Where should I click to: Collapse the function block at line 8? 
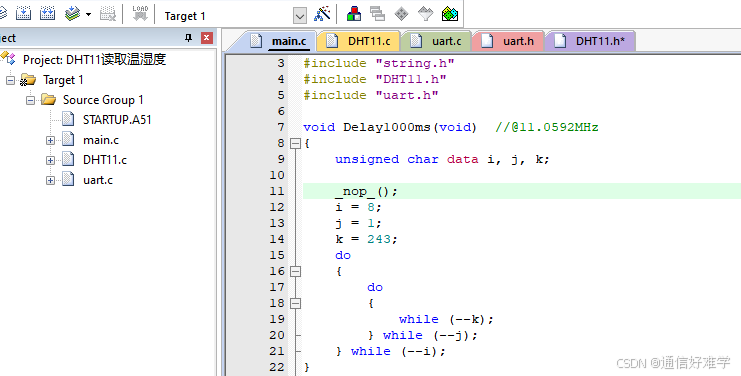295,143
